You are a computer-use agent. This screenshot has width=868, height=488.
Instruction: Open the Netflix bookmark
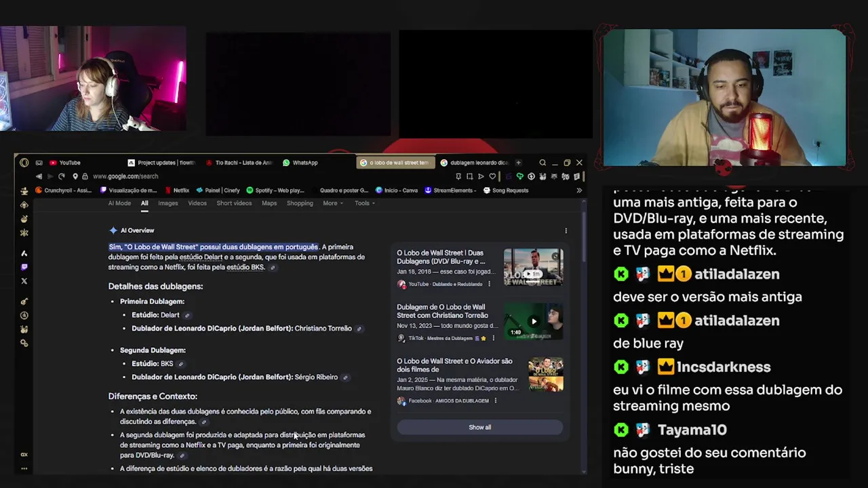pyautogui.click(x=176, y=190)
